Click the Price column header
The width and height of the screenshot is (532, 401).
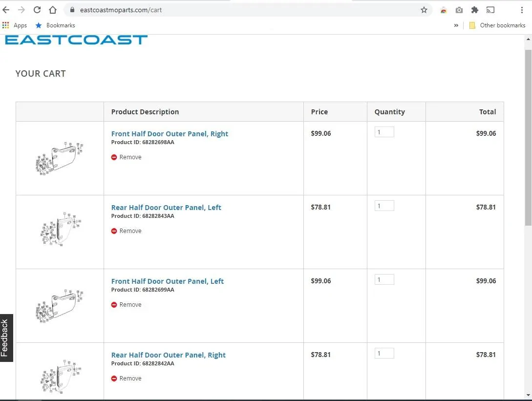319,112
